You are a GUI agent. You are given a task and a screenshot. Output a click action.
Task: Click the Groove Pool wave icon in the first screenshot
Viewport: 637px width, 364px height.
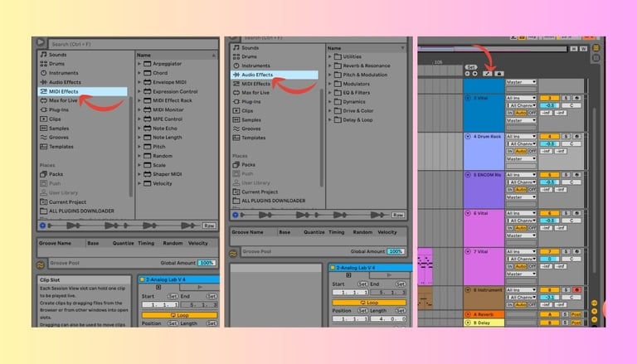[41, 265]
